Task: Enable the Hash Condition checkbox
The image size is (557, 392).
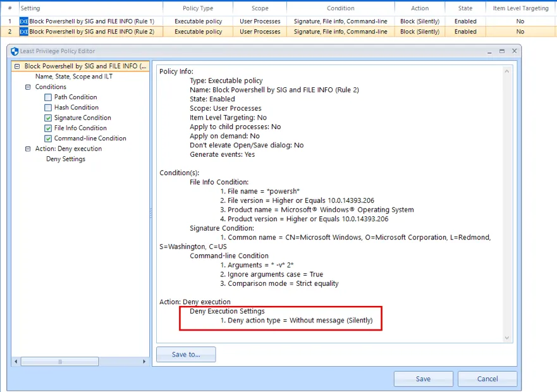Action: [48, 107]
